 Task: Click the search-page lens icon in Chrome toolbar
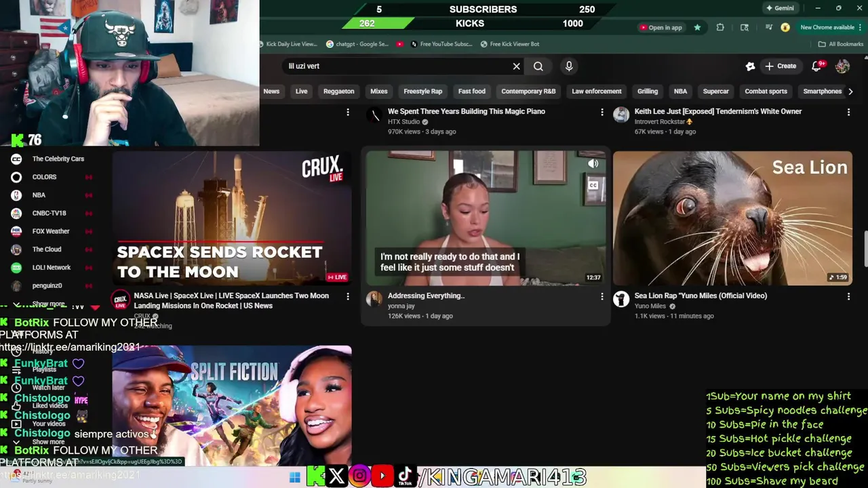745,27
